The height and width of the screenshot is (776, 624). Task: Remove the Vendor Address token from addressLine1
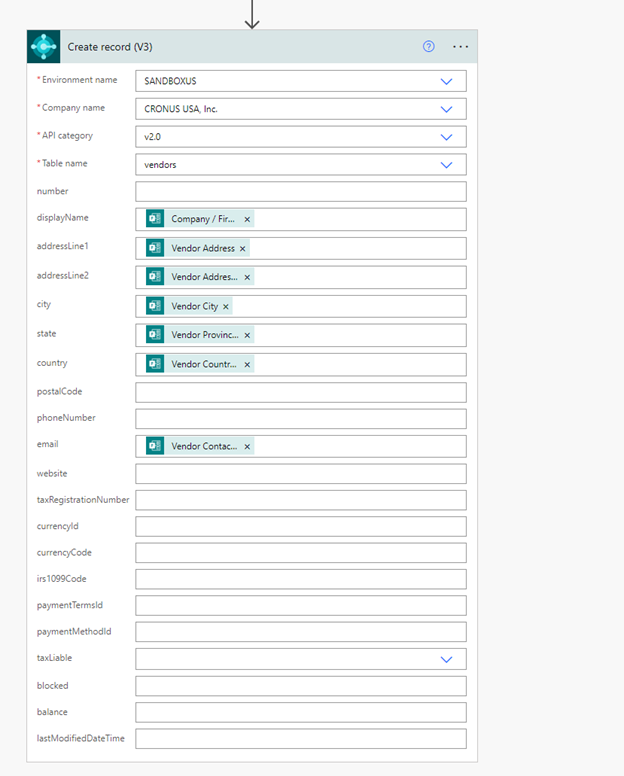pyautogui.click(x=242, y=248)
